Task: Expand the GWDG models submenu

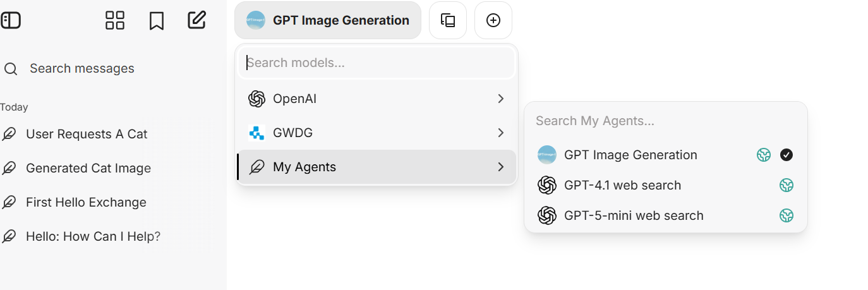Action: pos(377,133)
